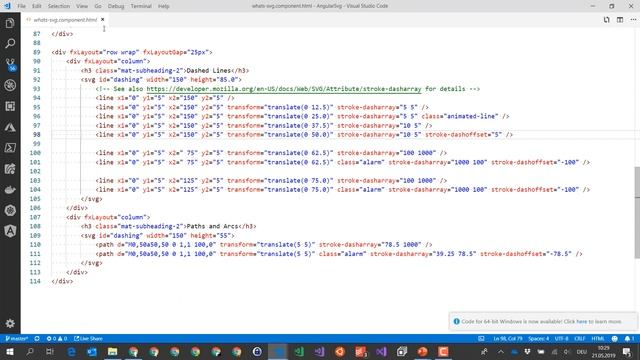Open File Explorer from the taskbar

113,351
